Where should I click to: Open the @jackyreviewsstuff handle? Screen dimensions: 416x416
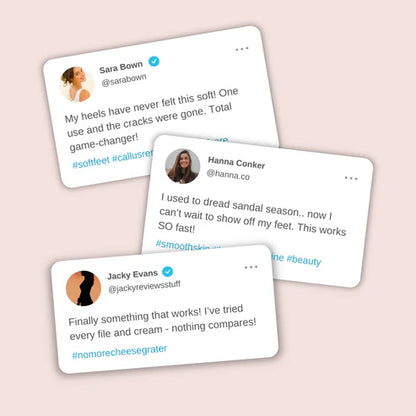point(144,287)
